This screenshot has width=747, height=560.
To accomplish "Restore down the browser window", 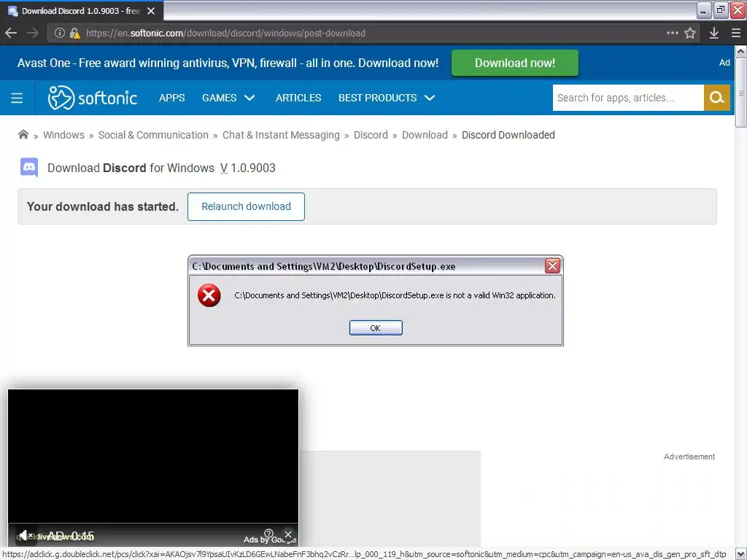I will point(720,10).
